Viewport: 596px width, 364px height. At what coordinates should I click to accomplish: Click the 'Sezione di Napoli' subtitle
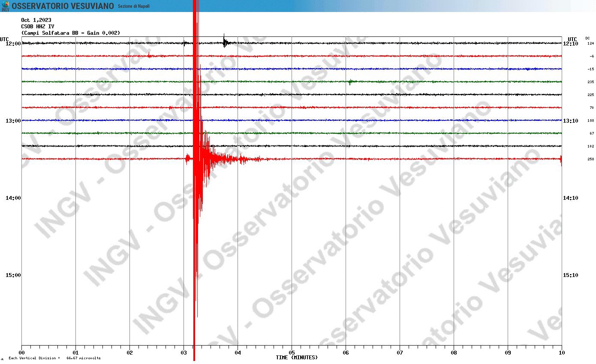coord(134,6)
